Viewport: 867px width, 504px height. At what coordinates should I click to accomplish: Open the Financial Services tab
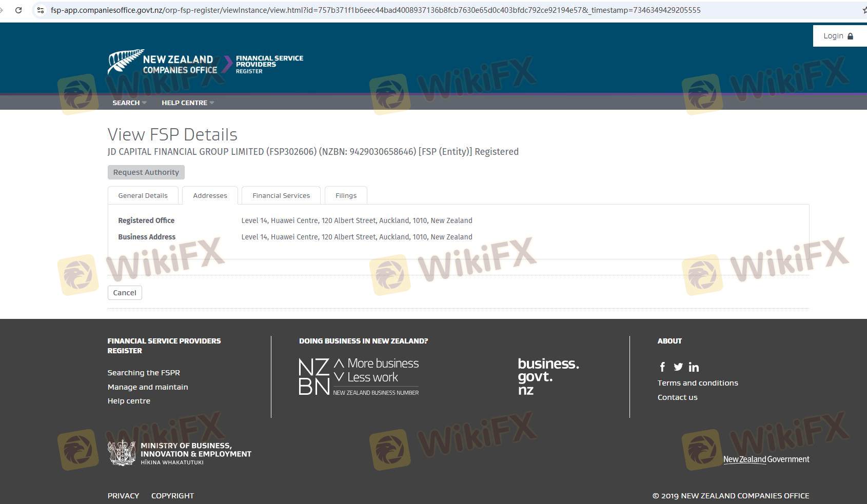[281, 195]
